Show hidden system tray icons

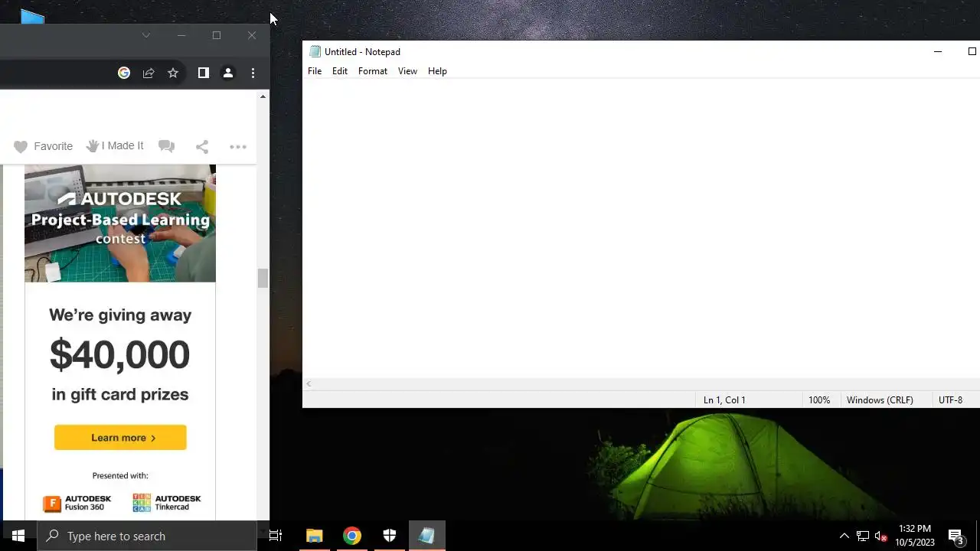pos(844,536)
